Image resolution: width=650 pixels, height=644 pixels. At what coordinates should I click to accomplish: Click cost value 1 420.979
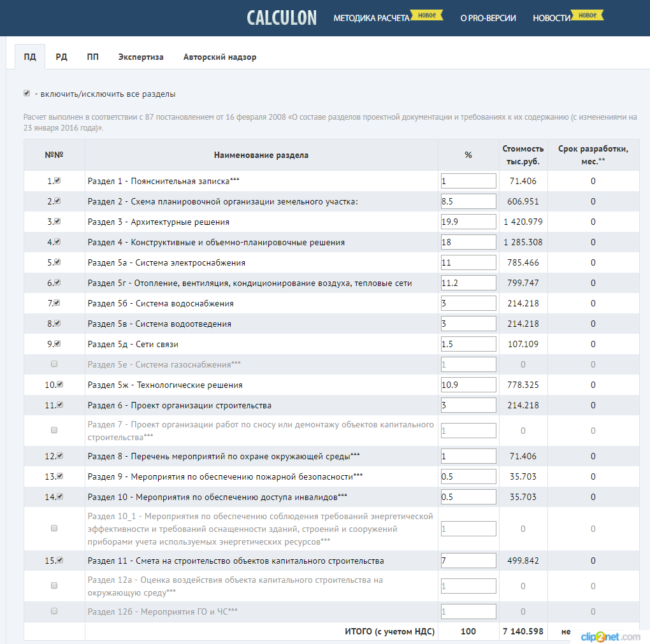[523, 222]
